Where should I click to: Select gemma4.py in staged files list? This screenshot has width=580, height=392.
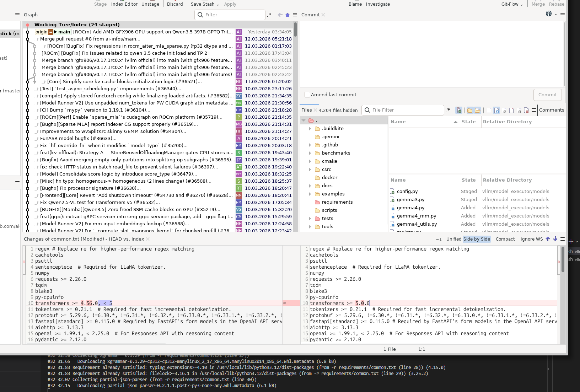click(410, 208)
